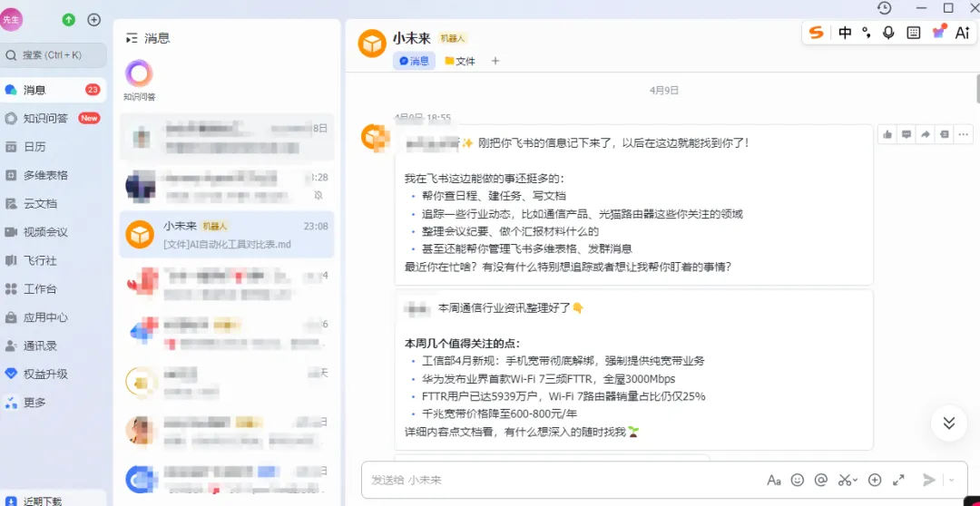This screenshot has width=980, height=506.
Task: Open 消息 in the left sidebar
Action: 54,90
